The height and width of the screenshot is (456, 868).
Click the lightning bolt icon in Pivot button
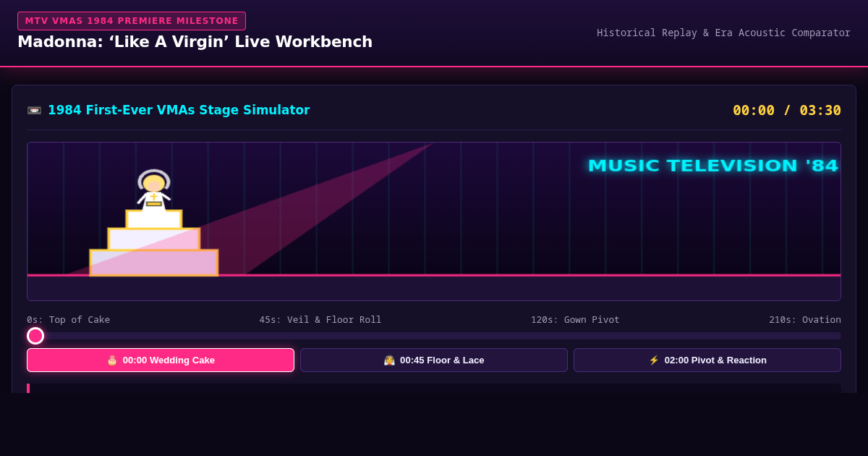(654, 360)
